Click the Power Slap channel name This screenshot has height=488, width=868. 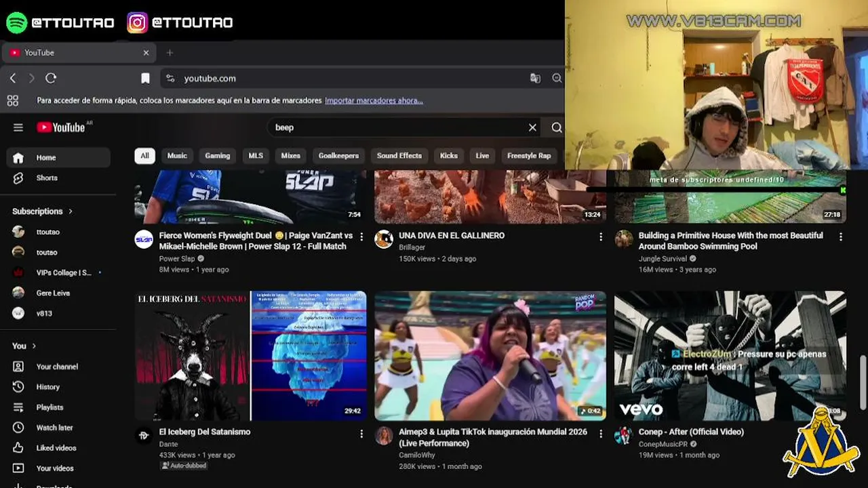(177, 258)
